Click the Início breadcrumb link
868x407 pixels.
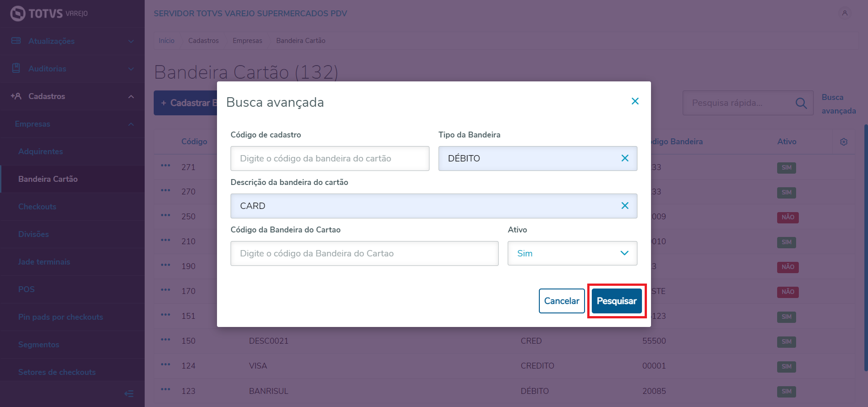(166, 41)
